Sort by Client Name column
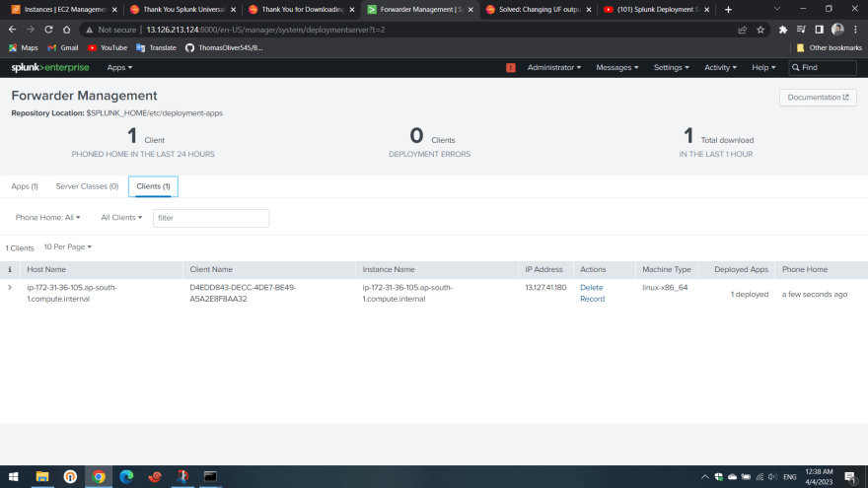 [211, 269]
